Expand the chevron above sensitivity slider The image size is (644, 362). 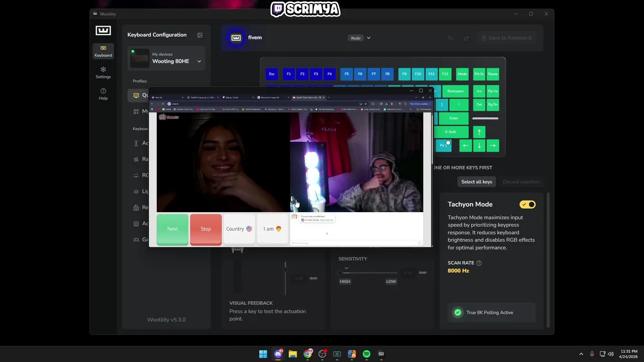tap(346, 268)
